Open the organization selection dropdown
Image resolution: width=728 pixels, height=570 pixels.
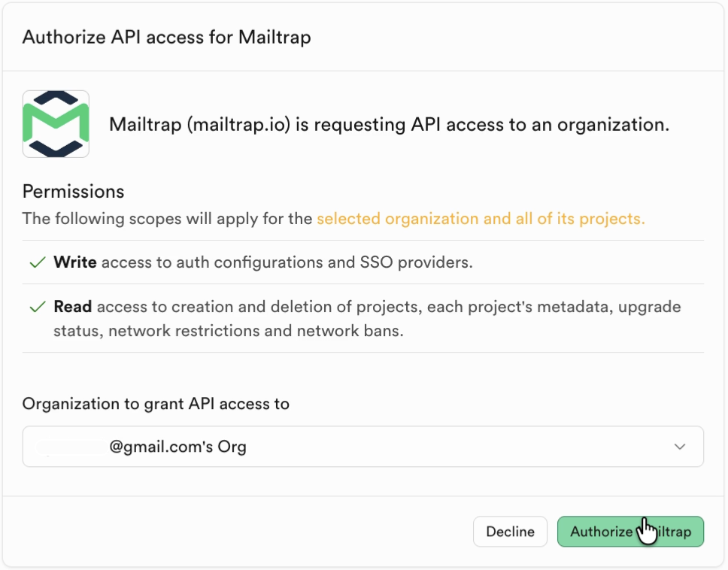coord(363,447)
